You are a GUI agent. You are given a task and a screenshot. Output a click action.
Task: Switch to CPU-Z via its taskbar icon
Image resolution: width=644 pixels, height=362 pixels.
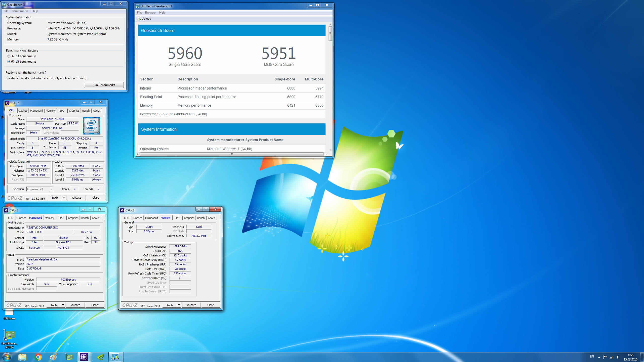84,357
